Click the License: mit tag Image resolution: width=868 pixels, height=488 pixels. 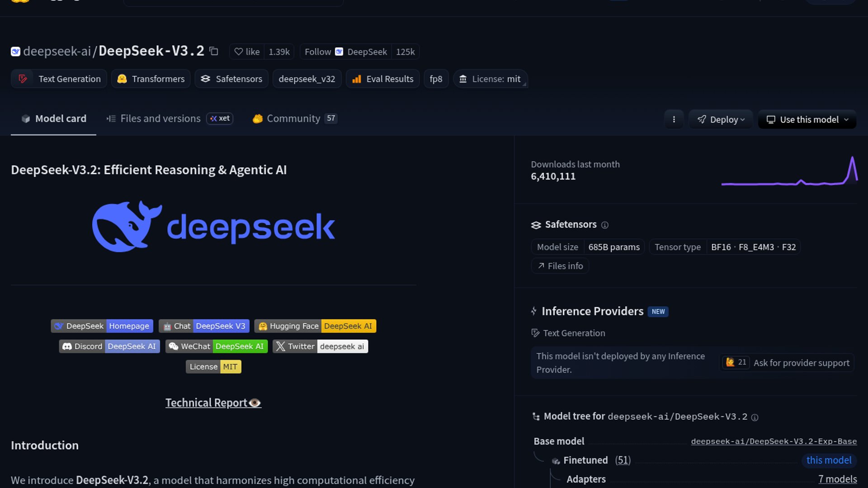pyautogui.click(x=490, y=79)
